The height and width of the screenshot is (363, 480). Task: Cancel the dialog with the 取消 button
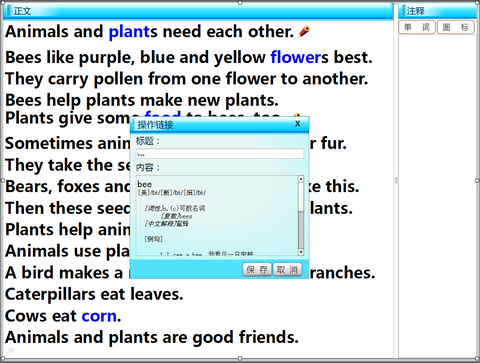[x=287, y=269]
